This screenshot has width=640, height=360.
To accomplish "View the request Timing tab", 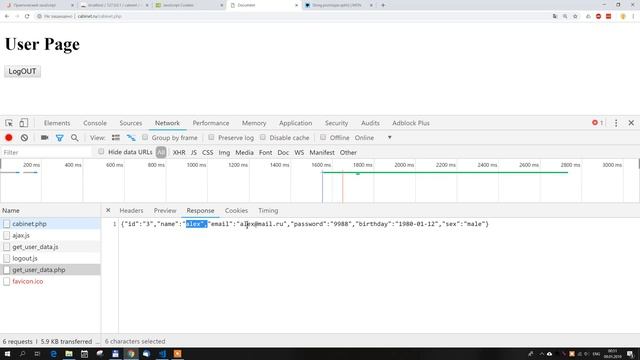I will click(268, 211).
